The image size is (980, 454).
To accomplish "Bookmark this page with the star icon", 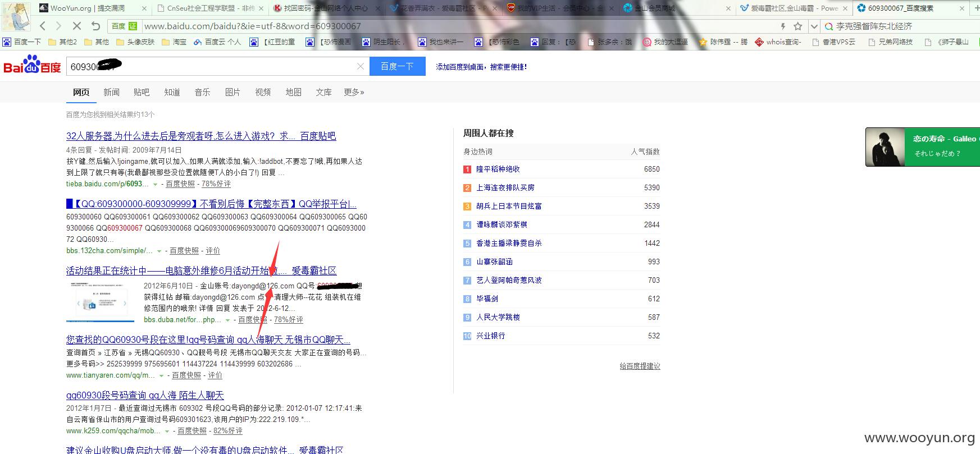I will point(798,26).
